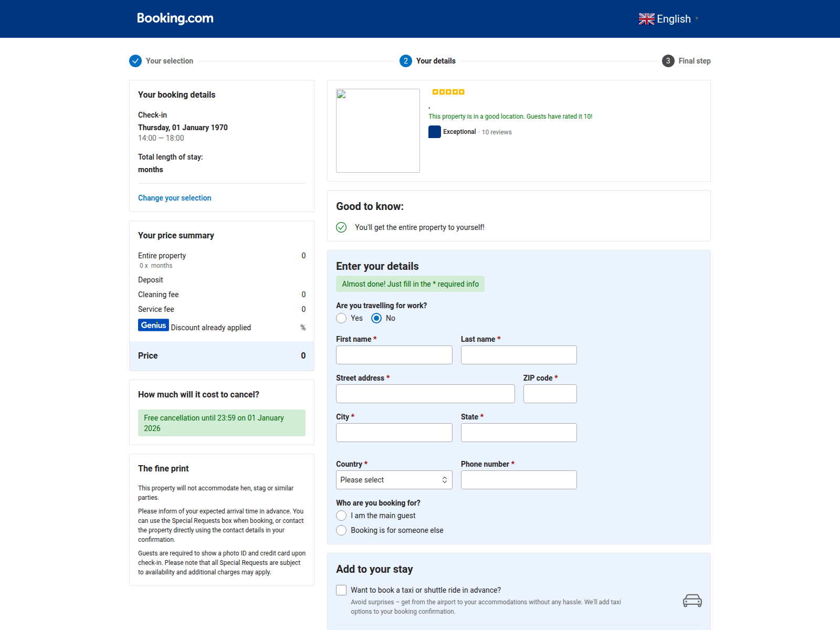Image resolution: width=840 pixels, height=630 pixels.
Task: Click the property photo thumbnail
Action: (x=378, y=131)
